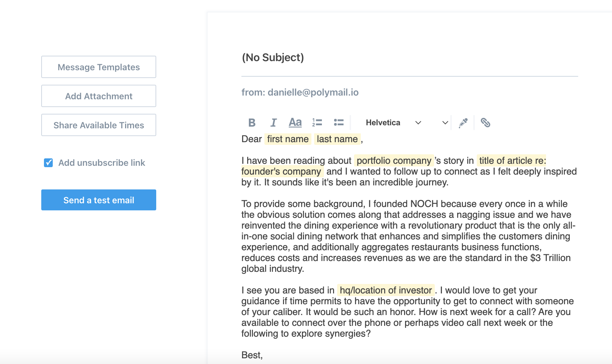Open Message Templates
The height and width of the screenshot is (364, 612).
pyautogui.click(x=99, y=67)
